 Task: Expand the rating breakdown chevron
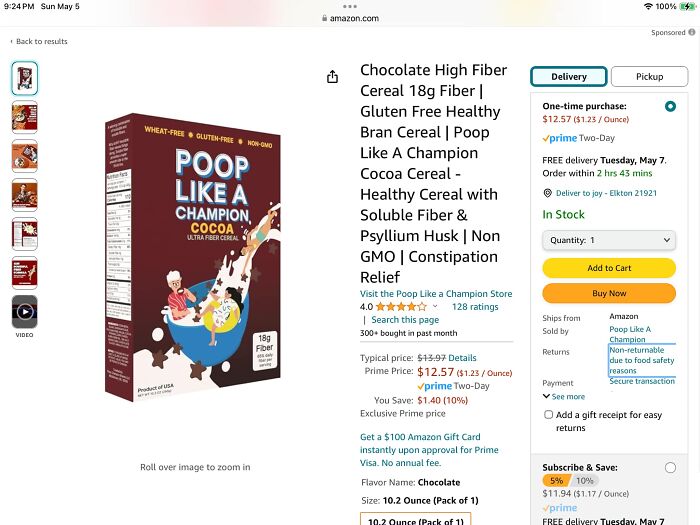tap(435, 307)
